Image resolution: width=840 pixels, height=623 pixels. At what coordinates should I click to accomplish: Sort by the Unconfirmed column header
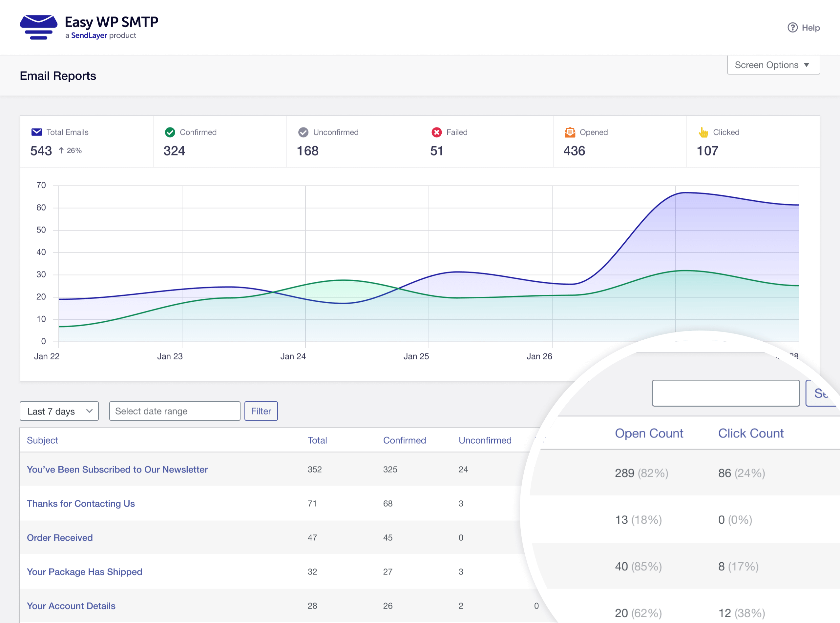[x=485, y=440]
